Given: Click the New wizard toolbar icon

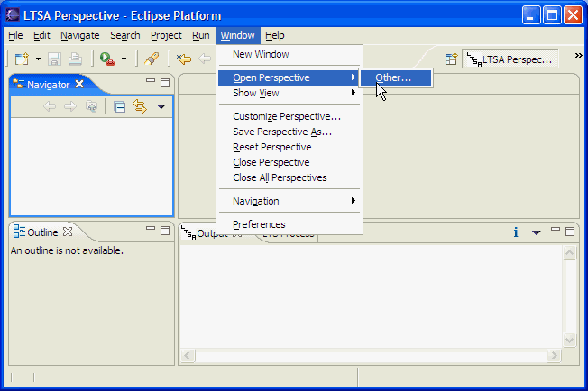Looking at the screenshot, I should pyautogui.click(x=22, y=59).
